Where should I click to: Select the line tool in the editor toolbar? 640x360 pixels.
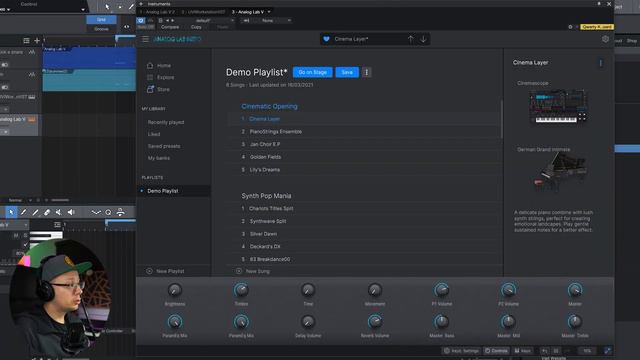point(35,212)
